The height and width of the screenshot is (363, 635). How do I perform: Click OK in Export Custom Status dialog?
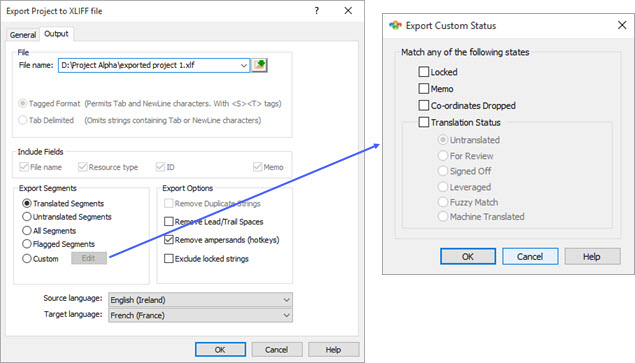468,256
